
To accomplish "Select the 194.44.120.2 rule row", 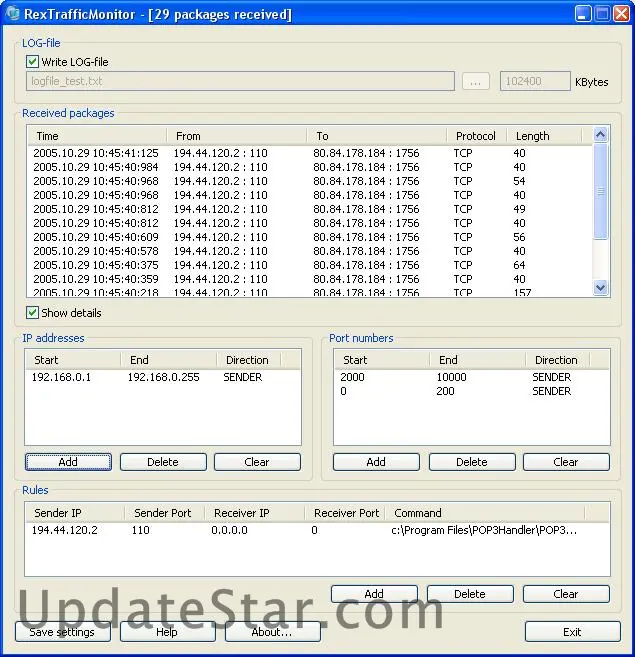I will click(65, 530).
